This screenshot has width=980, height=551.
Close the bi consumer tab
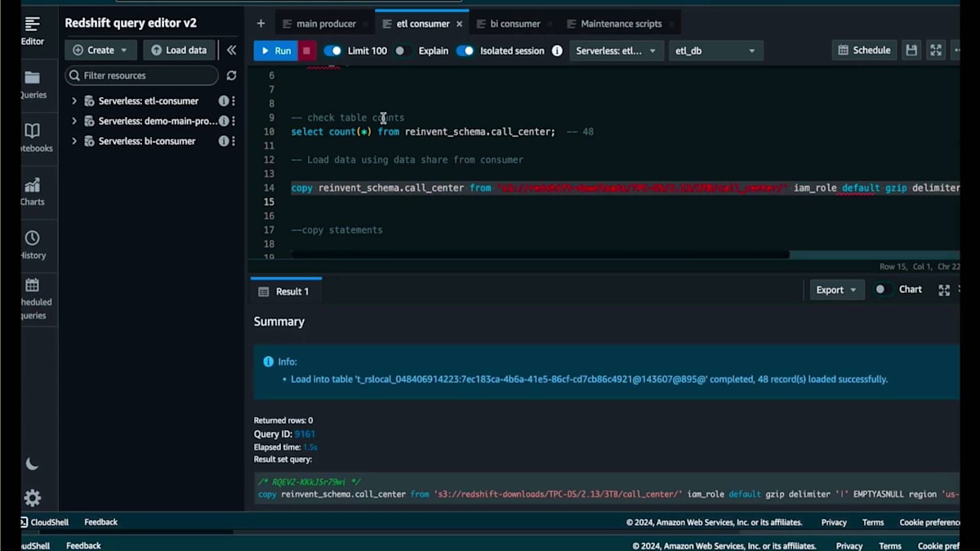(x=549, y=24)
